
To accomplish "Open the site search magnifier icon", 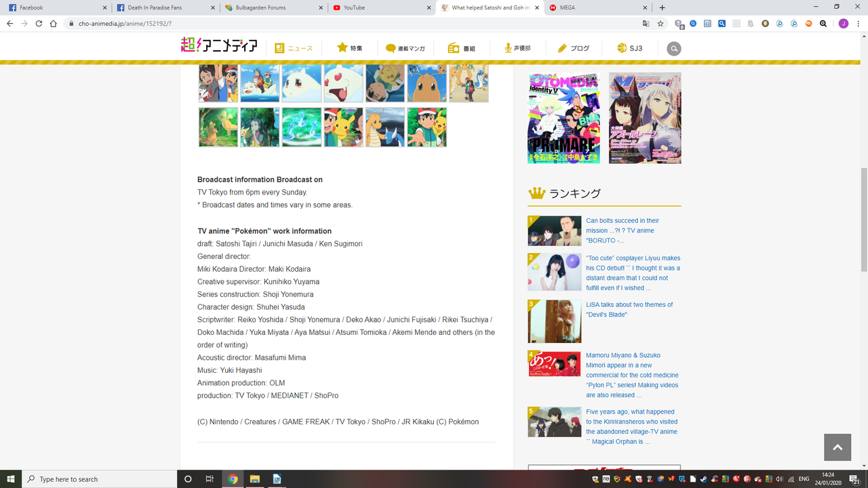I will pos(673,49).
